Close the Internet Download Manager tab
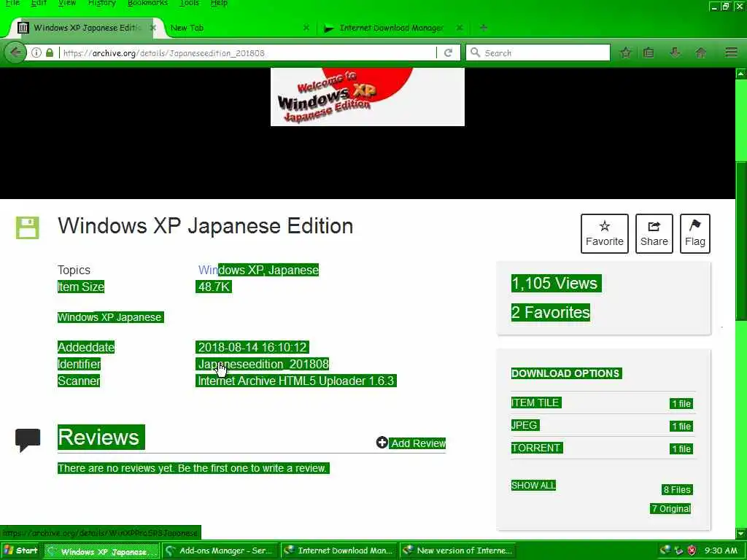This screenshot has height=560, width=747. 460,28
